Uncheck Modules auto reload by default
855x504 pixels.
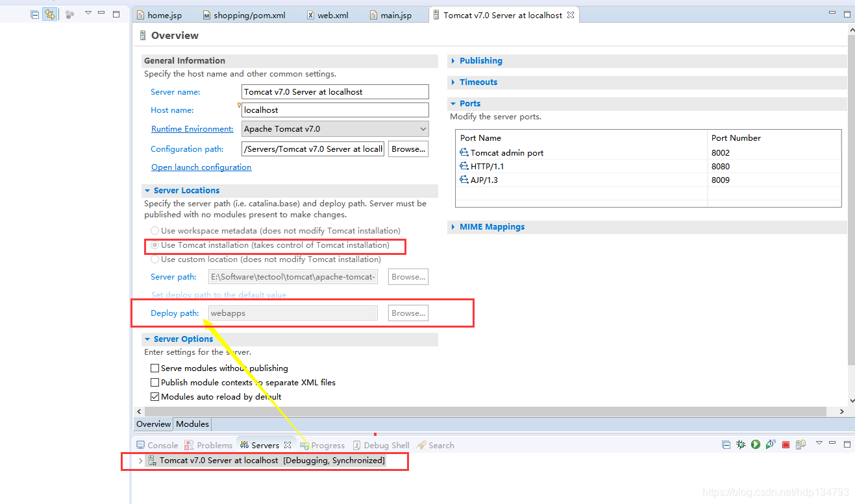click(155, 397)
